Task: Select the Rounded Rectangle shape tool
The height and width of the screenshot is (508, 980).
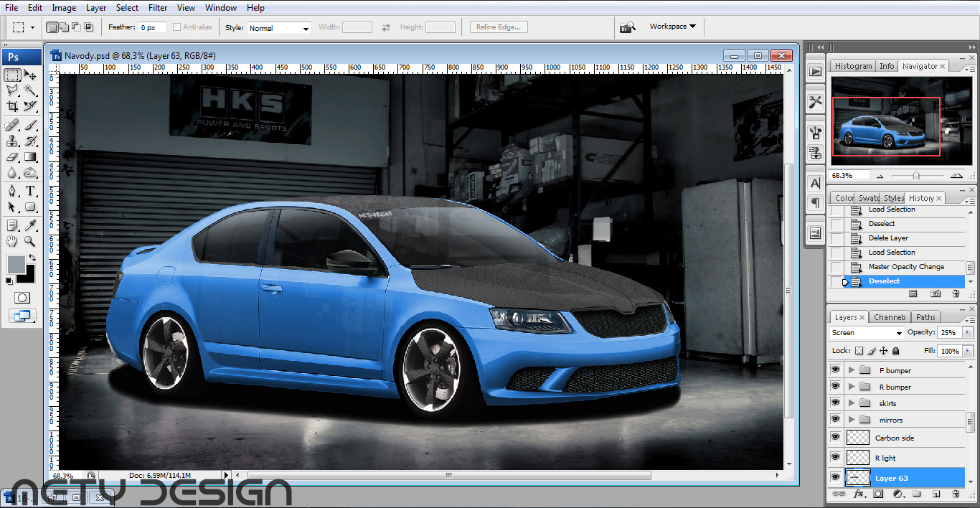Action: pos(30,207)
